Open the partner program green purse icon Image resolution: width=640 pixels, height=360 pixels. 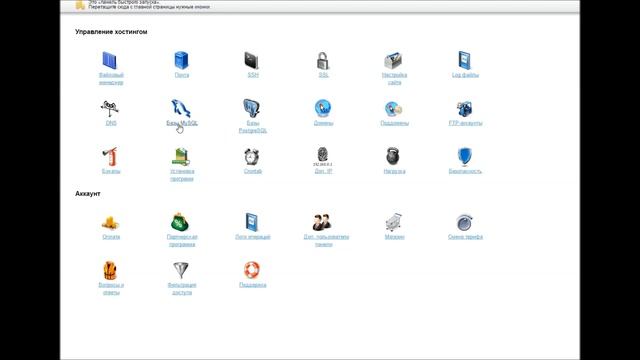180,222
